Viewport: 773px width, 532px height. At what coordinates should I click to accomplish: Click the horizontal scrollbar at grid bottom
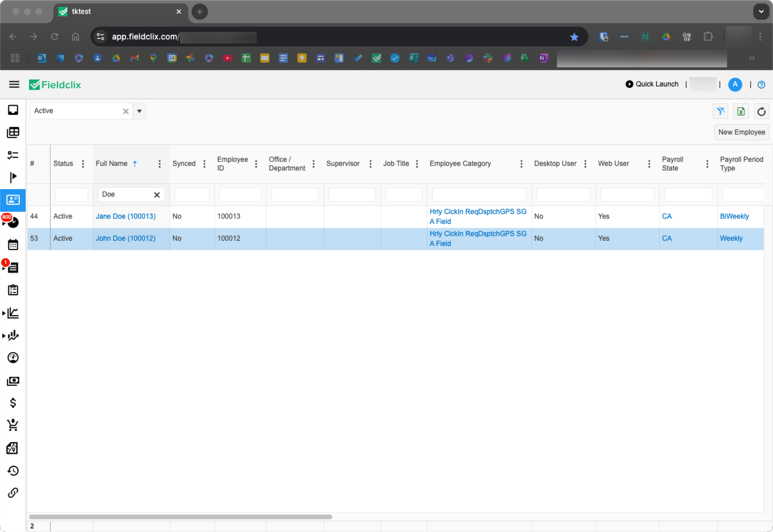[x=181, y=517]
